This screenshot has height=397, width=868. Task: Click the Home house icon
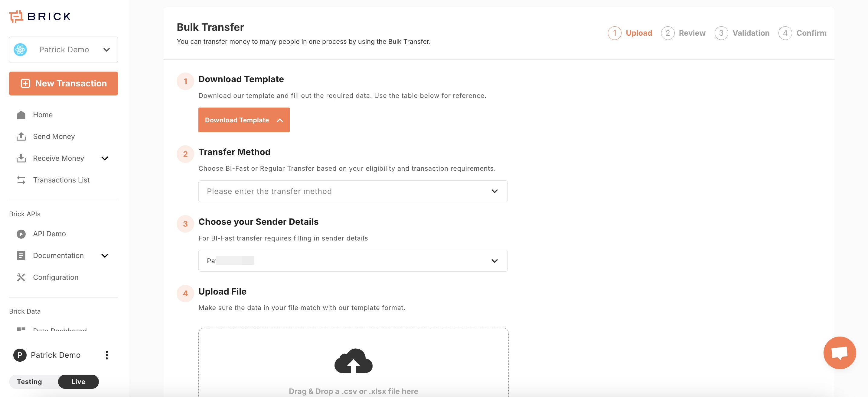21,115
